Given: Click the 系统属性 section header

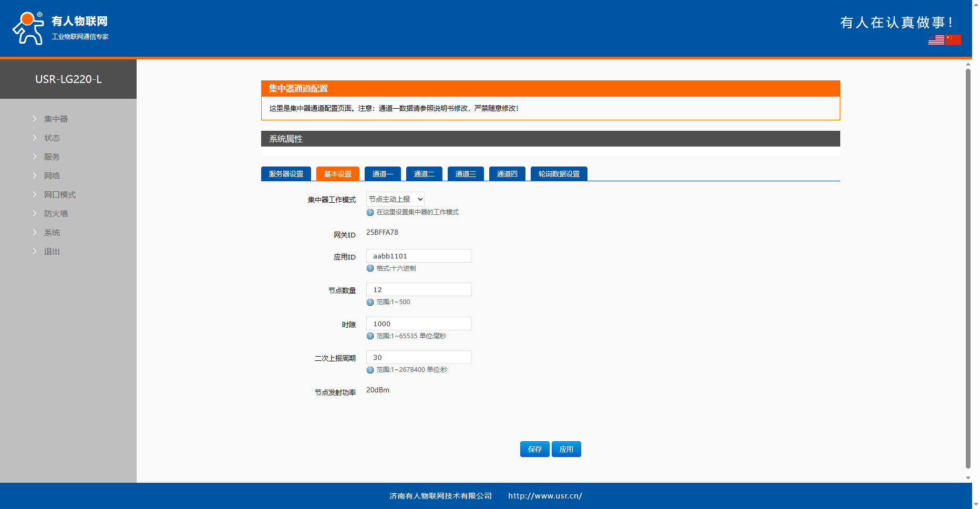Looking at the screenshot, I should coord(551,139).
